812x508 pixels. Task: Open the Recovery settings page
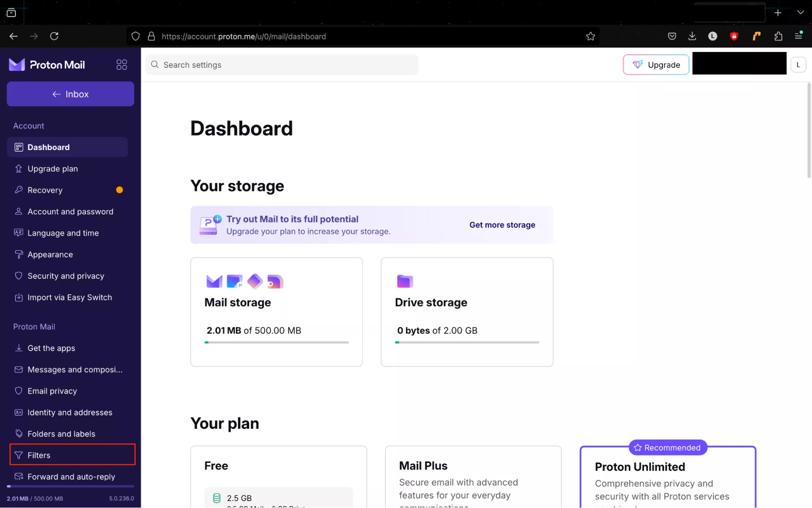(45, 190)
